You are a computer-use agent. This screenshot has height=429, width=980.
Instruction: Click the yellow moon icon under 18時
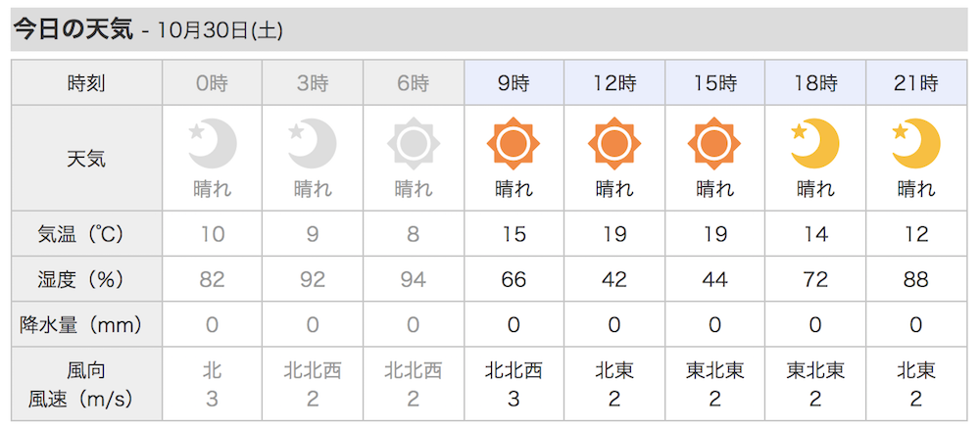coord(815,144)
